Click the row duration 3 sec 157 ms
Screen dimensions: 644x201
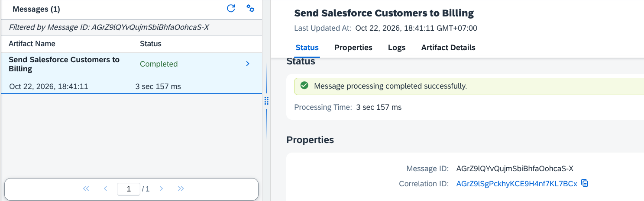tap(158, 86)
